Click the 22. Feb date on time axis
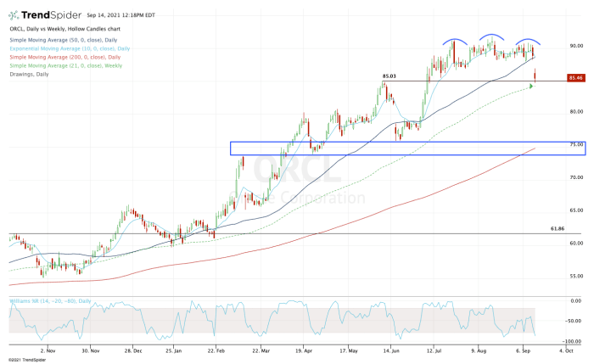Image resolution: width=594 pixels, height=364 pixels. [216, 351]
